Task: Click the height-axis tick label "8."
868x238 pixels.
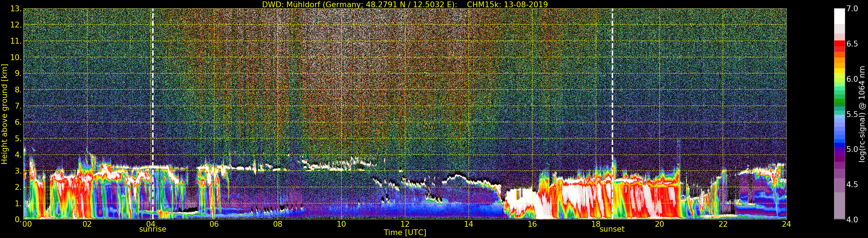Action: pyautogui.click(x=18, y=90)
